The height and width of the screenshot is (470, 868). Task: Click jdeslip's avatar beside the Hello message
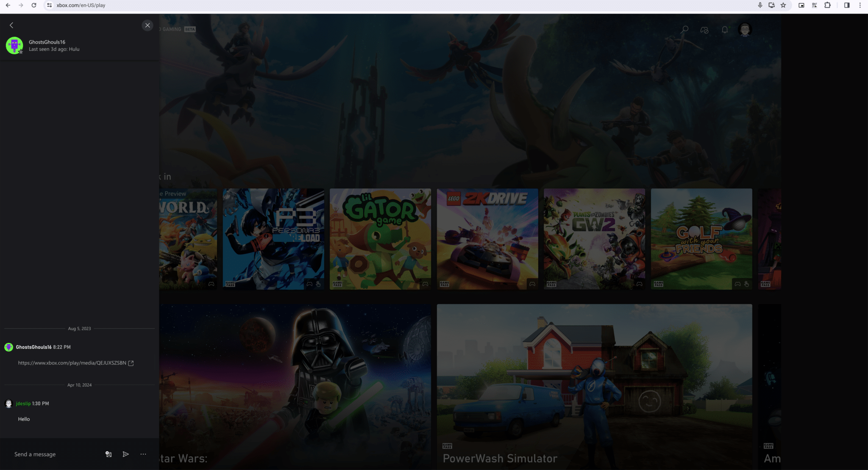pos(8,403)
